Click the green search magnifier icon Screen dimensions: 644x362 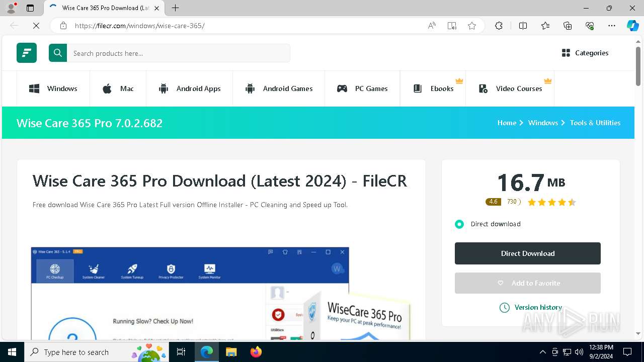58,53
